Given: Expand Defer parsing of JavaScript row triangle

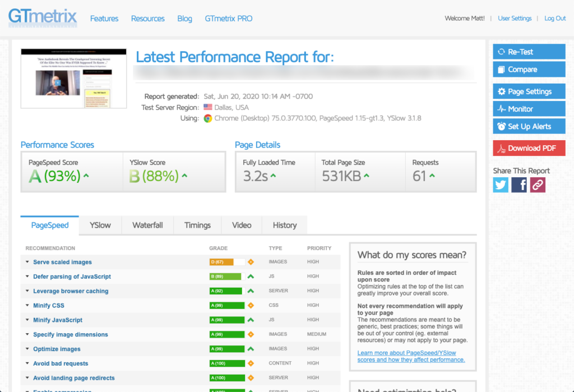Looking at the screenshot, I should tap(27, 276).
